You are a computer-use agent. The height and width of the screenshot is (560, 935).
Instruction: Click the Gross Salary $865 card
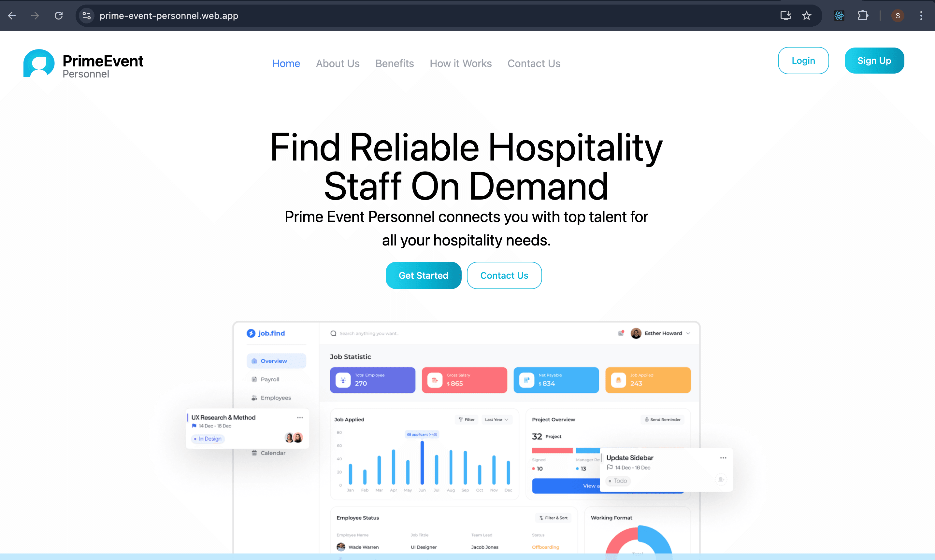464,380
